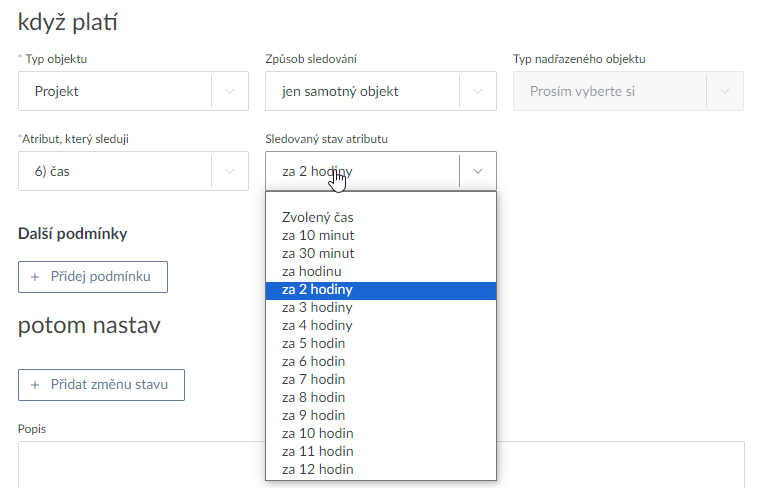Select the 'Zvolený čas' option

point(318,217)
